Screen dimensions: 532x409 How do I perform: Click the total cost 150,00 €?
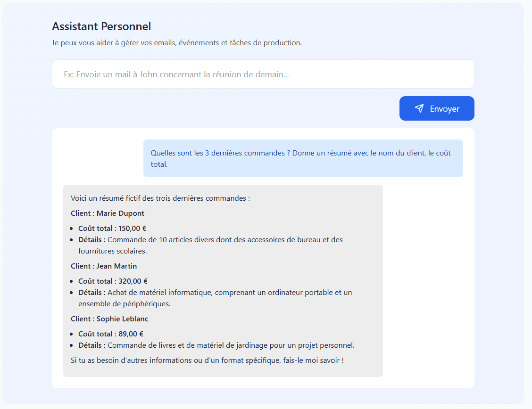pos(133,229)
